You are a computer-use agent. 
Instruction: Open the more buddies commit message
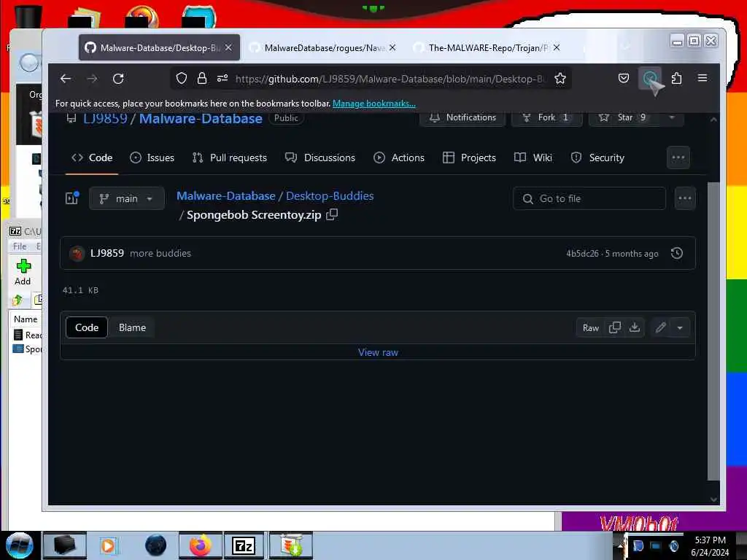click(160, 253)
